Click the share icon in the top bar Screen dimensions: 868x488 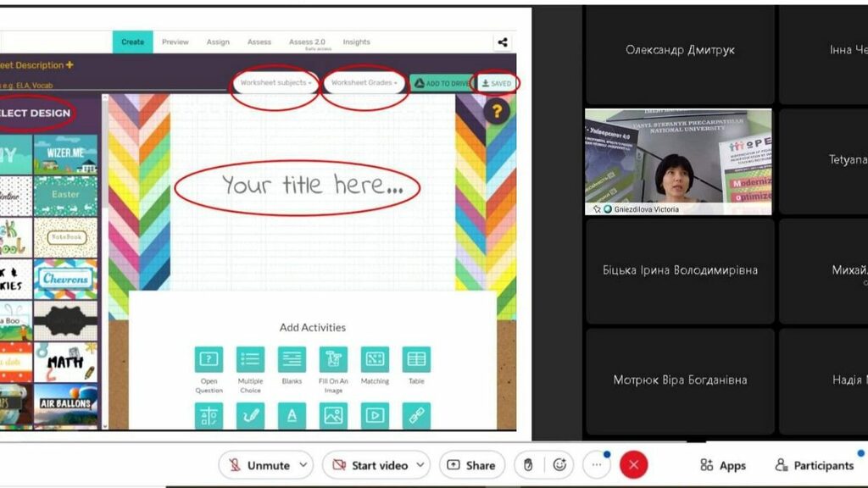coord(503,42)
